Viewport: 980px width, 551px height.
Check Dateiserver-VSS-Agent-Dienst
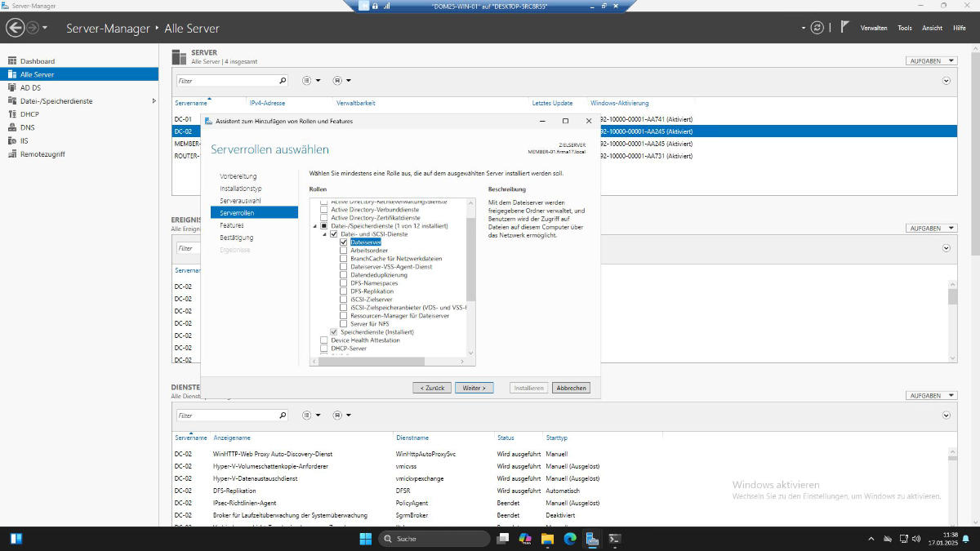[344, 267]
